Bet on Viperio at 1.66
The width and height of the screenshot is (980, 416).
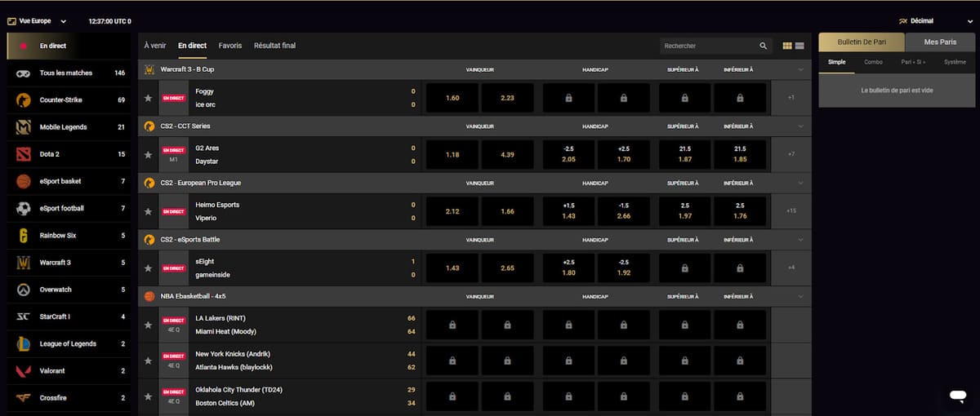(507, 211)
